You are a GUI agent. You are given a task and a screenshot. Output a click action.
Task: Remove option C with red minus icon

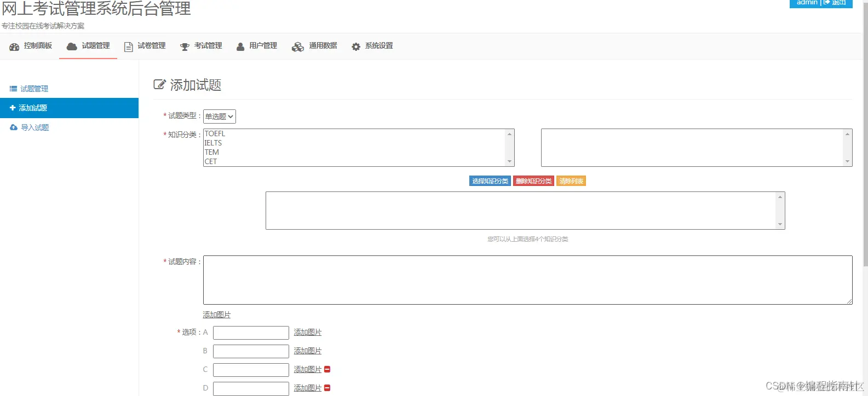click(327, 369)
